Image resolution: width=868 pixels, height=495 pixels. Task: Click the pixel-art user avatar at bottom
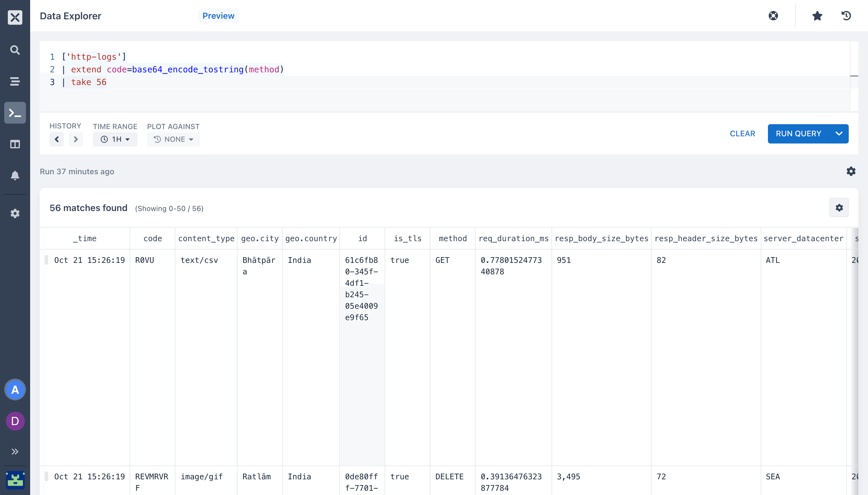pyautogui.click(x=15, y=480)
